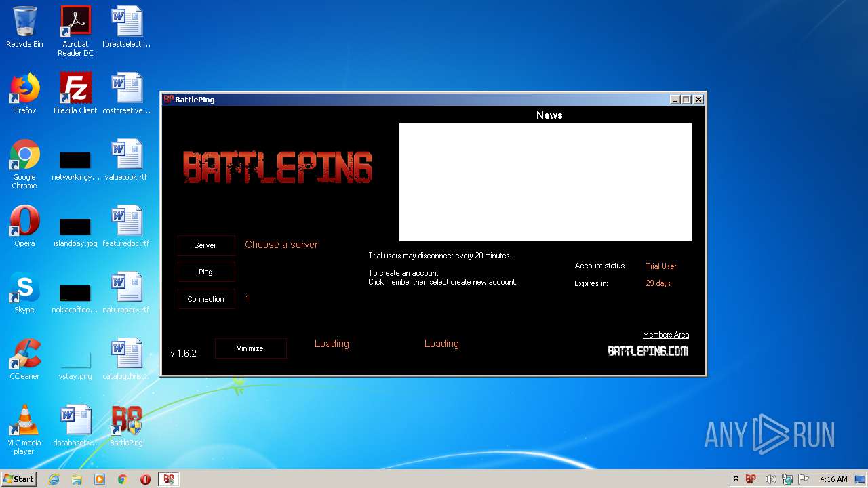
Task: Open featuredpc.rtf desktop file
Action: click(126, 226)
